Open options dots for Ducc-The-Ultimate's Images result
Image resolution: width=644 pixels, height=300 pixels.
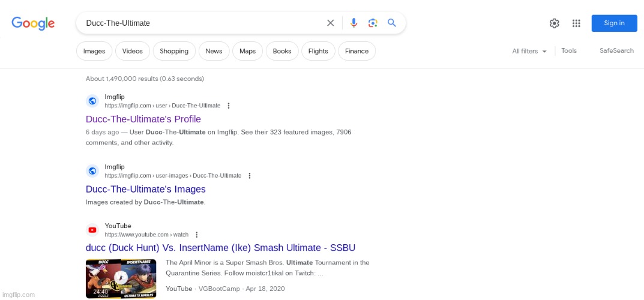(x=249, y=176)
